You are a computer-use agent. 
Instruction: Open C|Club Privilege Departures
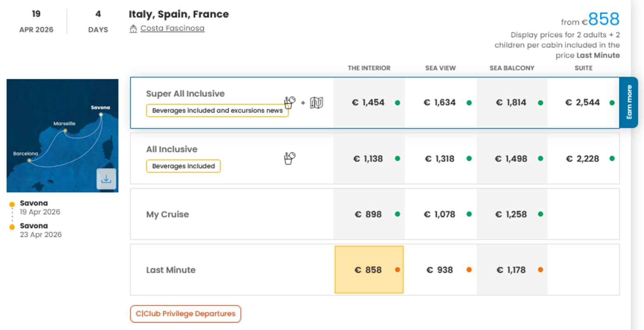[x=185, y=314]
